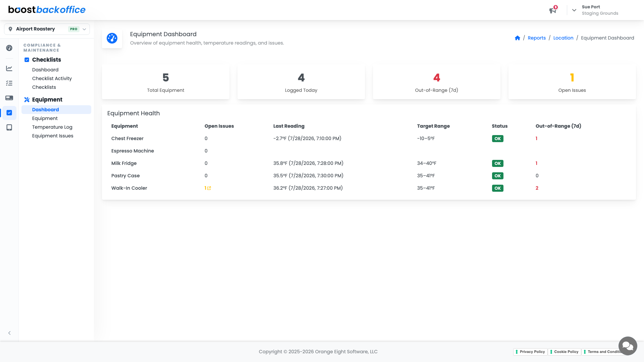Screen dimensions: 644x362
Task: Click the Target Range column header
Action: pyautogui.click(x=433, y=126)
